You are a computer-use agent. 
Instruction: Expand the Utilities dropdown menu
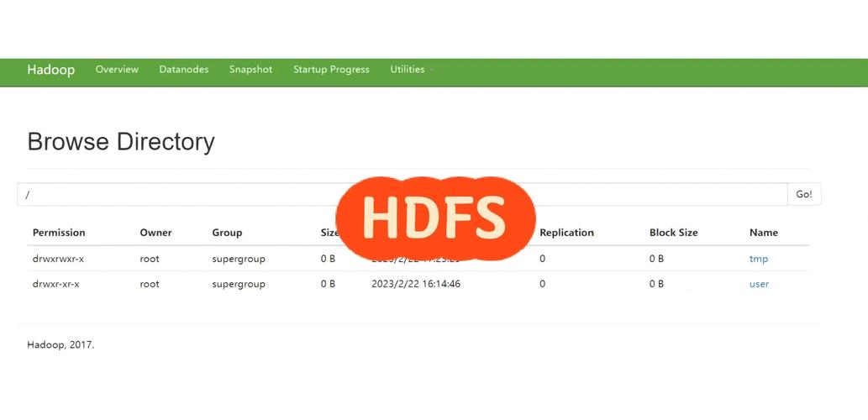(x=411, y=70)
